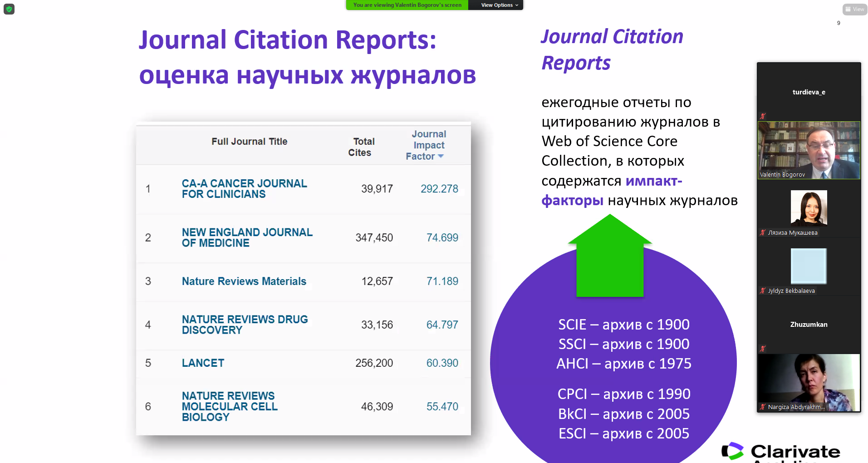Viewport: 868px width, 463px height.
Task: Click impact factor value 55.470
Action: coord(442,407)
